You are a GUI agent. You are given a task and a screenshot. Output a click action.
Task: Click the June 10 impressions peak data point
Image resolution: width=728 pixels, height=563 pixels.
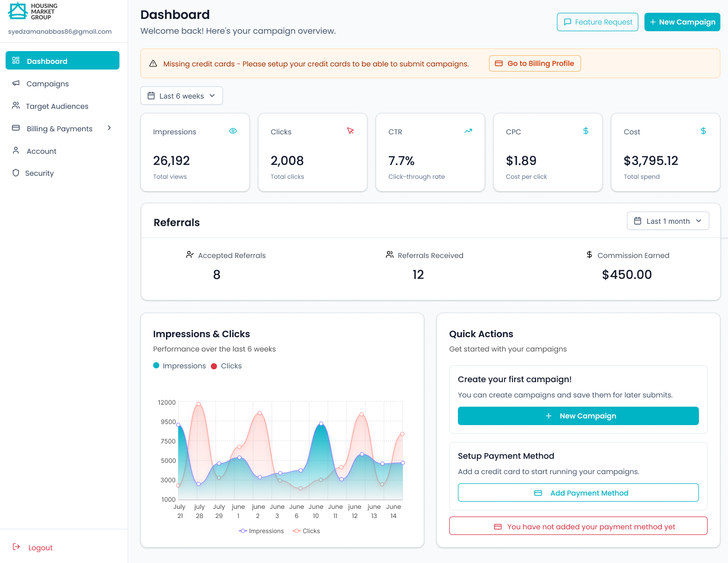(321, 424)
